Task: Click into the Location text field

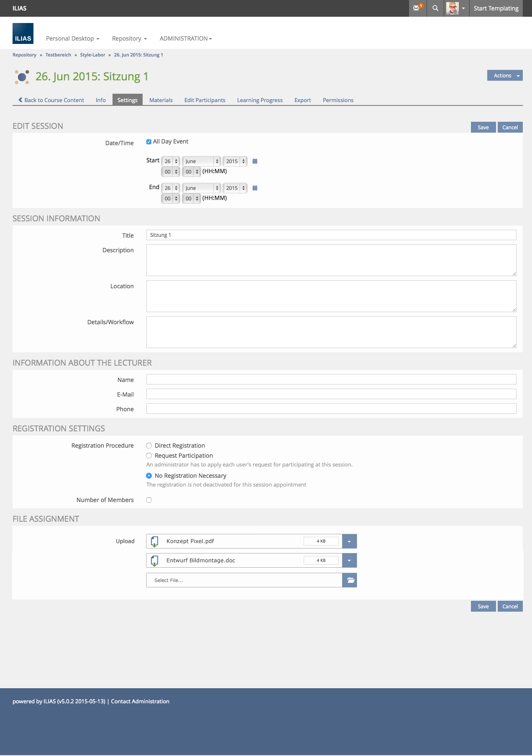Action: tap(331, 296)
